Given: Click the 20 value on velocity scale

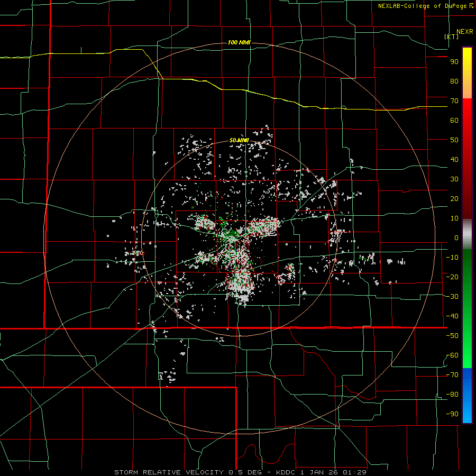Looking at the screenshot, I should click(x=454, y=199).
